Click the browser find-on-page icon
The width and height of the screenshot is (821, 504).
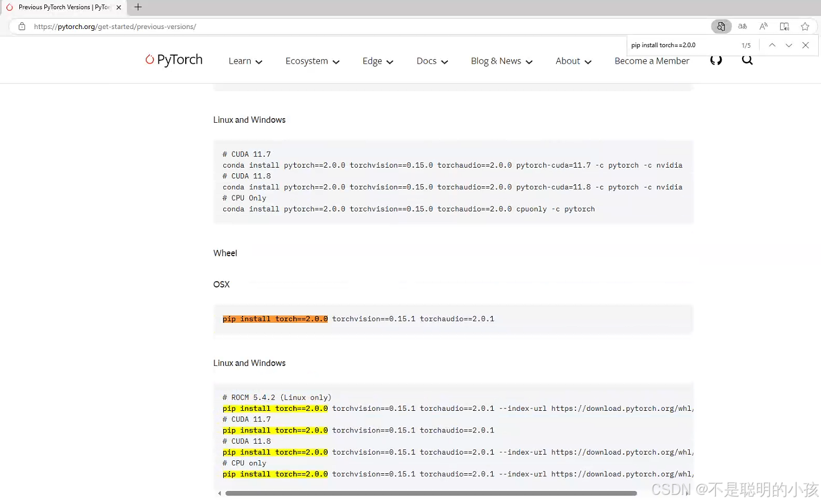tap(721, 26)
